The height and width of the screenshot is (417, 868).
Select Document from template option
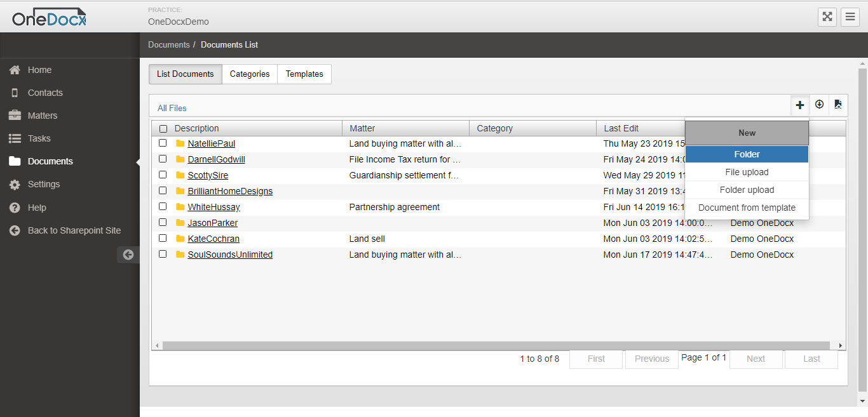[x=747, y=208]
